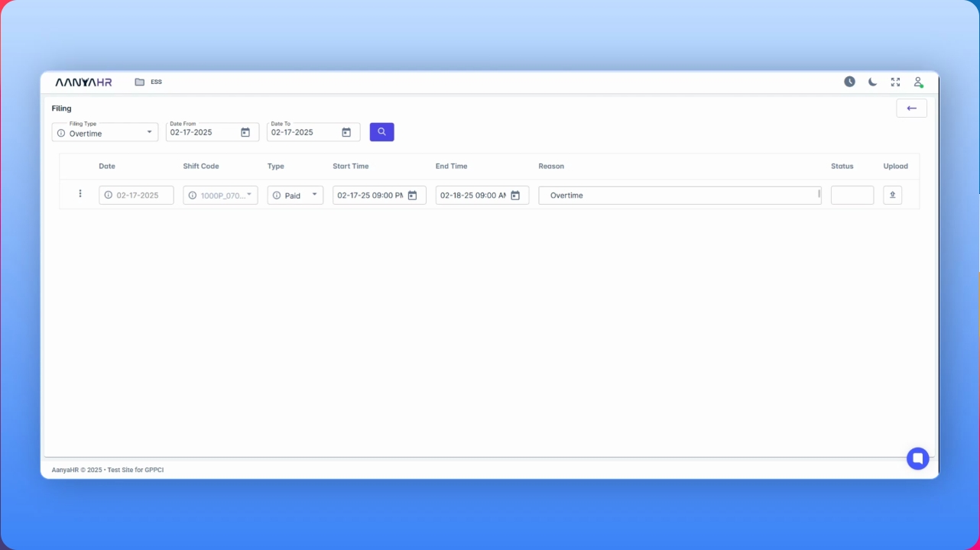Click the Filing page title
The height and width of the screenshot is (550, 980).
62,108
